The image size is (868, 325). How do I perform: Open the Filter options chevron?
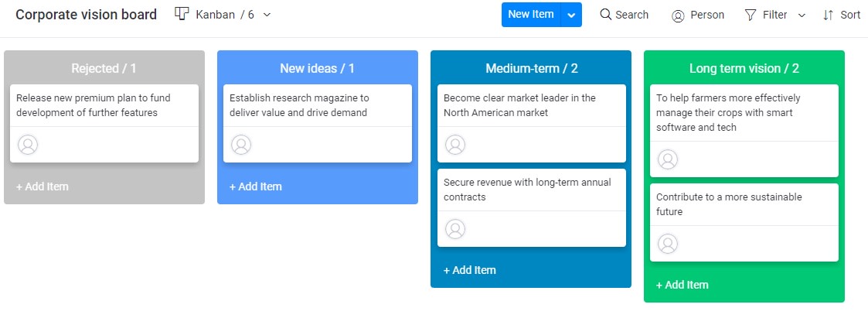[x=801, y=15]
